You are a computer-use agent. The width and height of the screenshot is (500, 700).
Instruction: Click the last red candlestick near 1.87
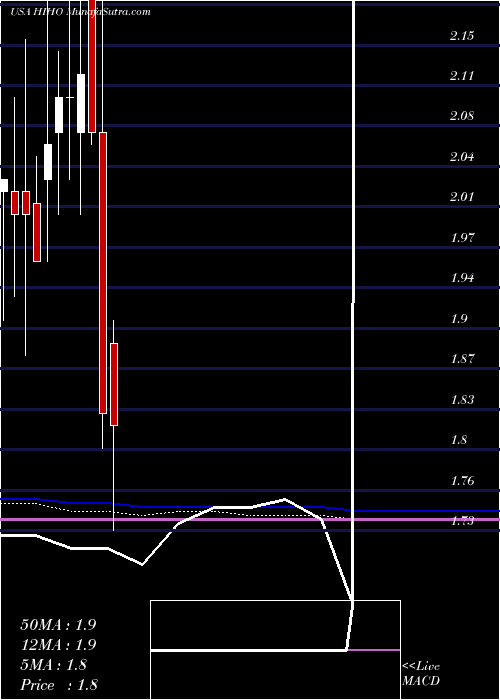click(114, 384)
